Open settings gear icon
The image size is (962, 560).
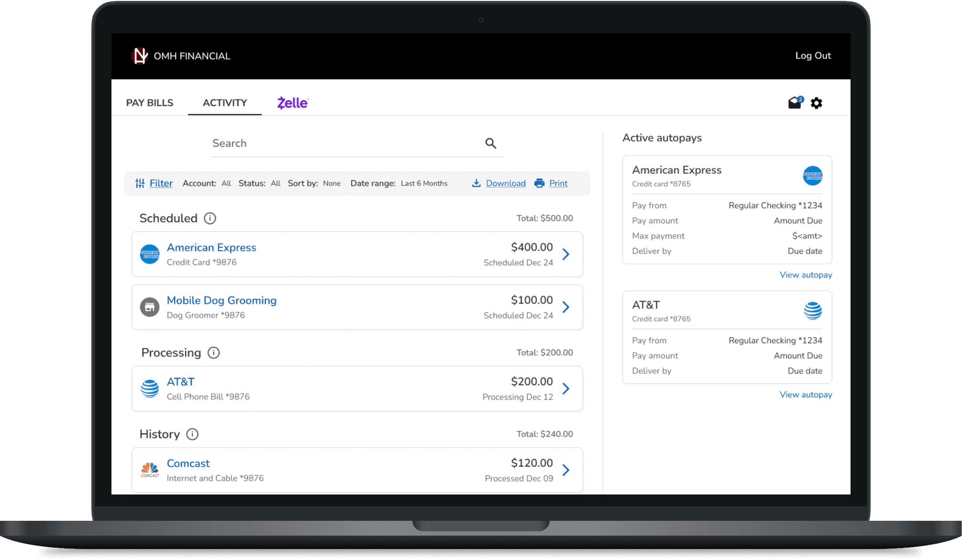(816, 103)
